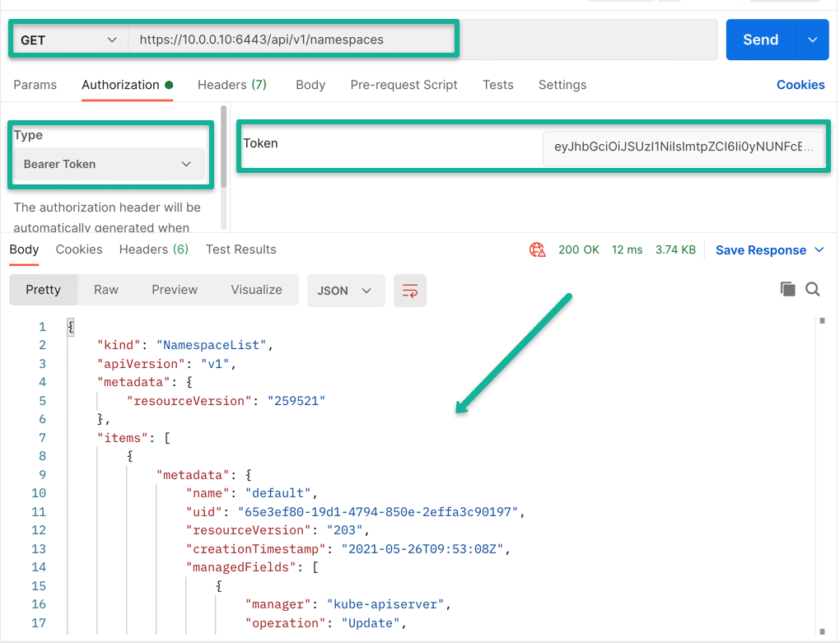Open the Headers (7) request tab
Screen dimensions: 840x643
pos(231,85)
